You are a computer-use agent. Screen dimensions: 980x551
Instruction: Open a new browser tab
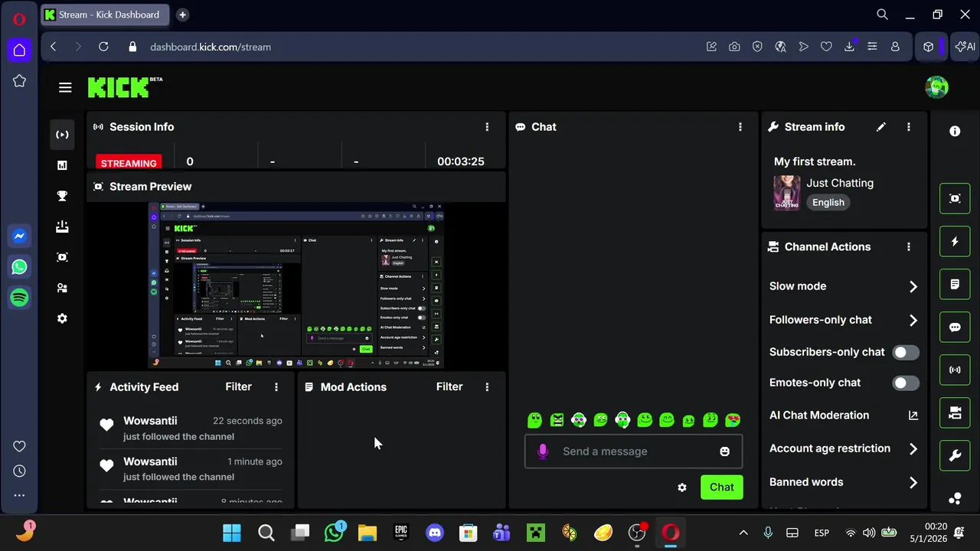pos(182,15)
